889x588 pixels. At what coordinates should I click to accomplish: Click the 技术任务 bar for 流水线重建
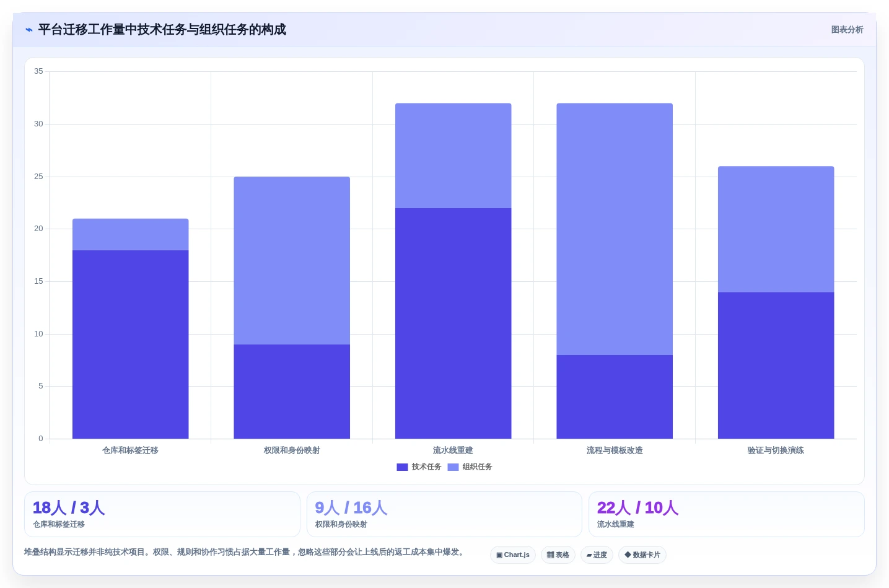point(453,323)
